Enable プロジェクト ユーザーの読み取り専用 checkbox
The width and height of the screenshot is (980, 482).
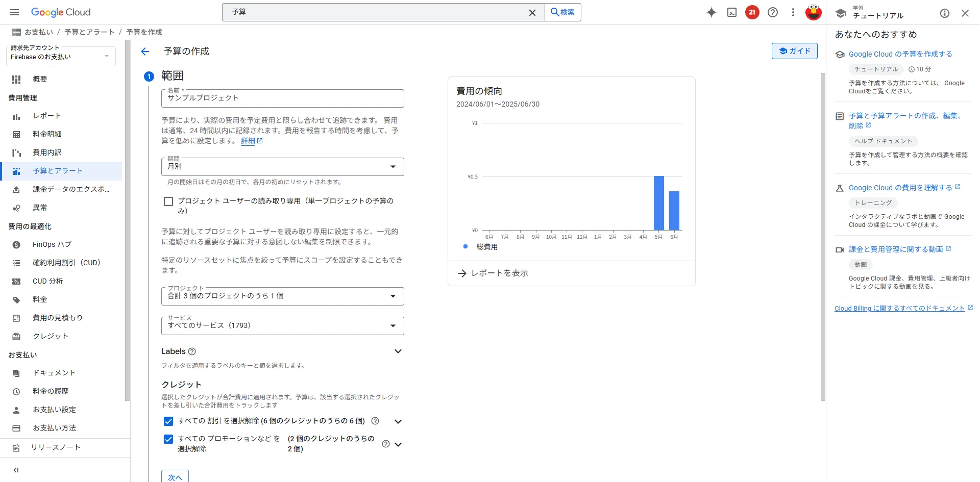[168, 201]
